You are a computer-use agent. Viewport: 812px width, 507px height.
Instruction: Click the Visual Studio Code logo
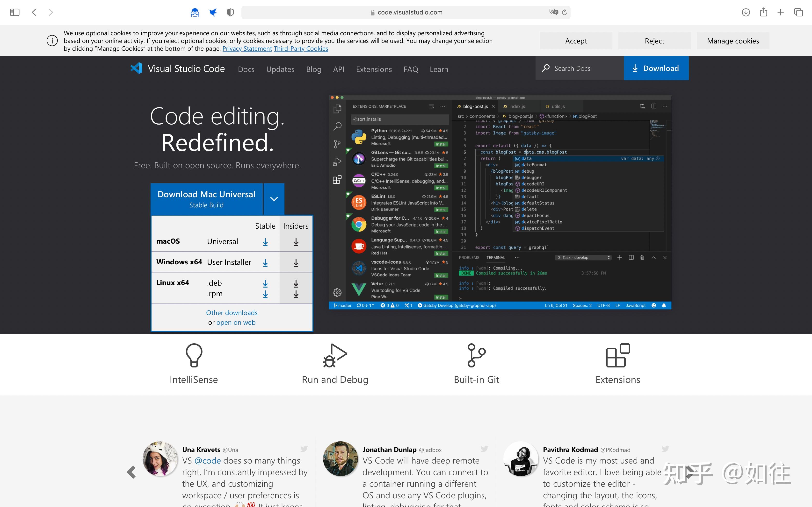(136, 68)
